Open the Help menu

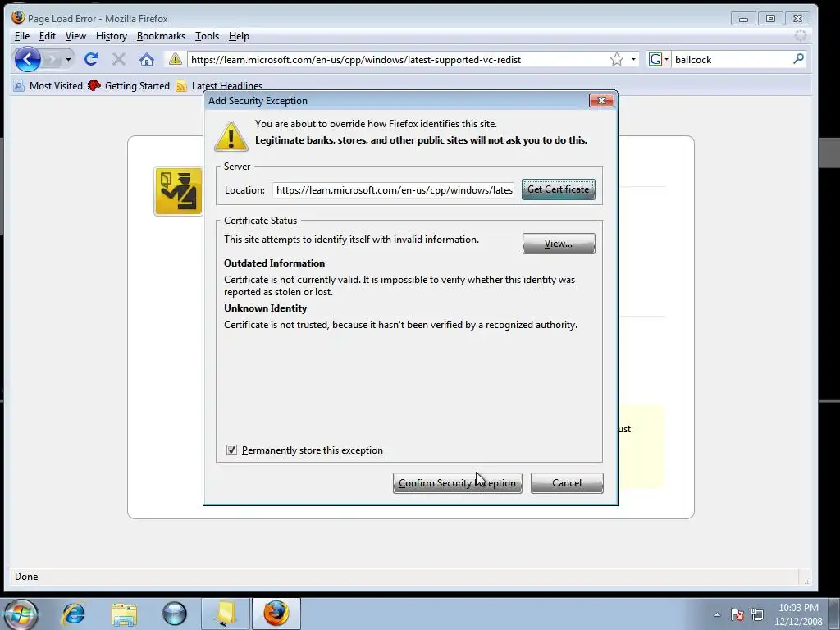click(x=239, y=36)
